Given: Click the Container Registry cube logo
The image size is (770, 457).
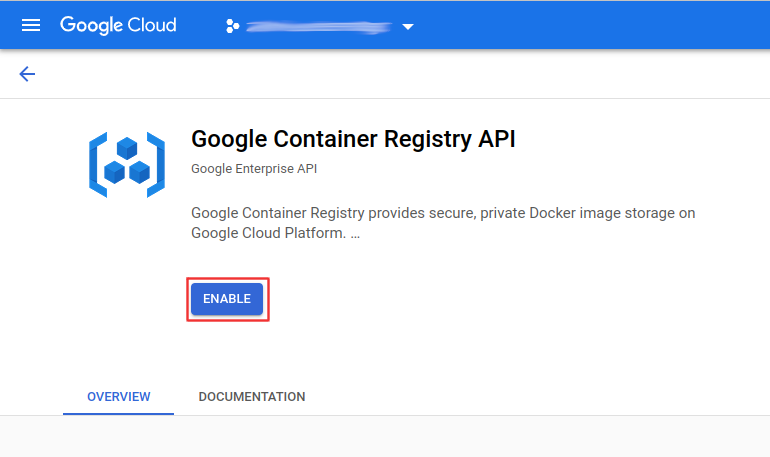Looking at the screenshot, I should [x=127, y=165].
